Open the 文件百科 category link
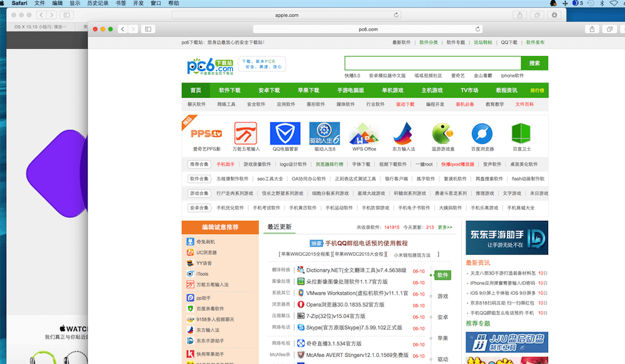625x364 pixels. (x=524, y=104)
